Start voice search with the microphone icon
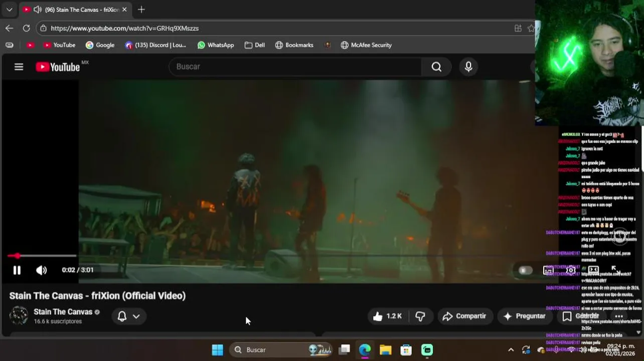 click(468, 67)
